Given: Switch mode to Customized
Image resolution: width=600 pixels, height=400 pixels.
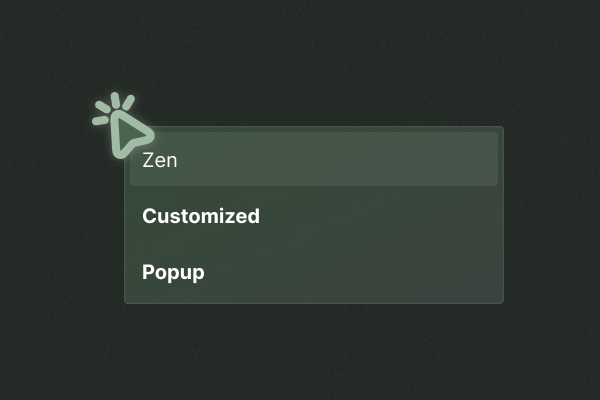Looking at the screenshot, I should click(314, 216).
